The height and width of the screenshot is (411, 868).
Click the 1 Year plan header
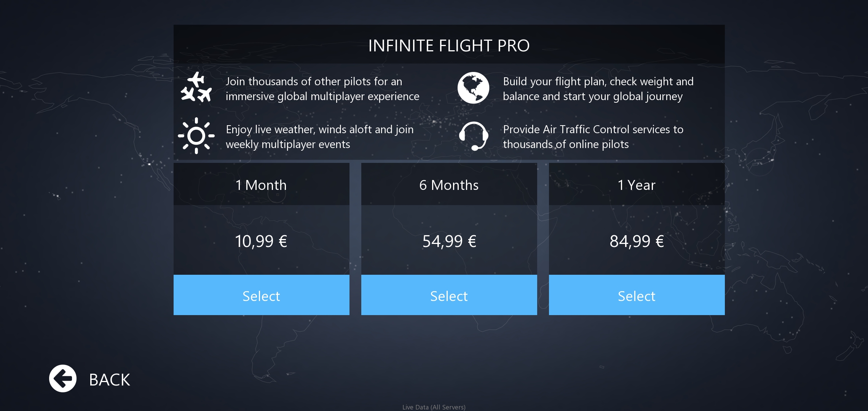coord(637,185)
